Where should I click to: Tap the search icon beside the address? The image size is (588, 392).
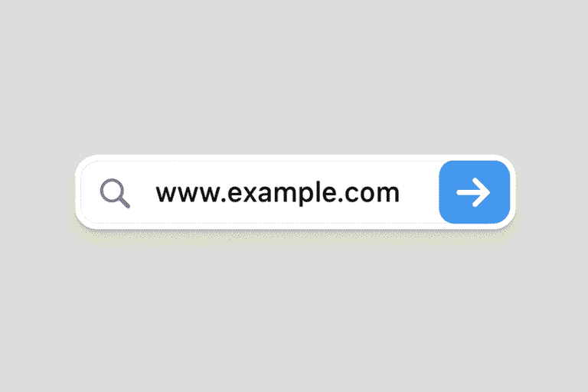click(115, 193)
